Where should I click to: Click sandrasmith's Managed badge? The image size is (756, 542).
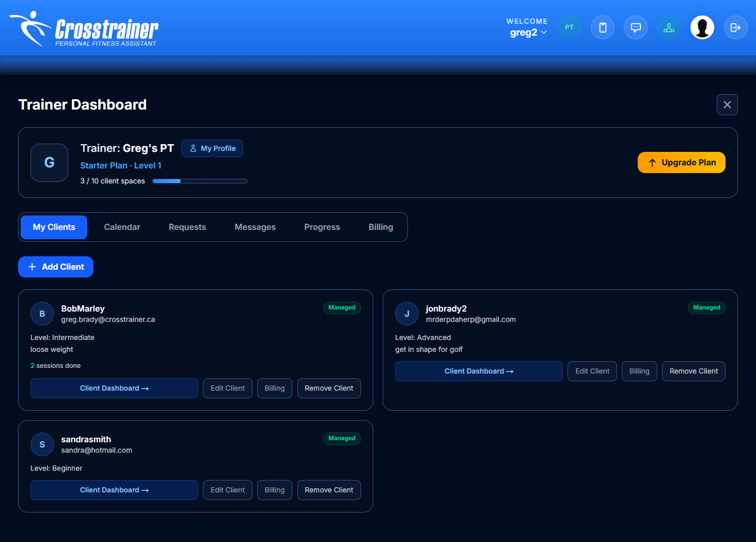point(342,438)
